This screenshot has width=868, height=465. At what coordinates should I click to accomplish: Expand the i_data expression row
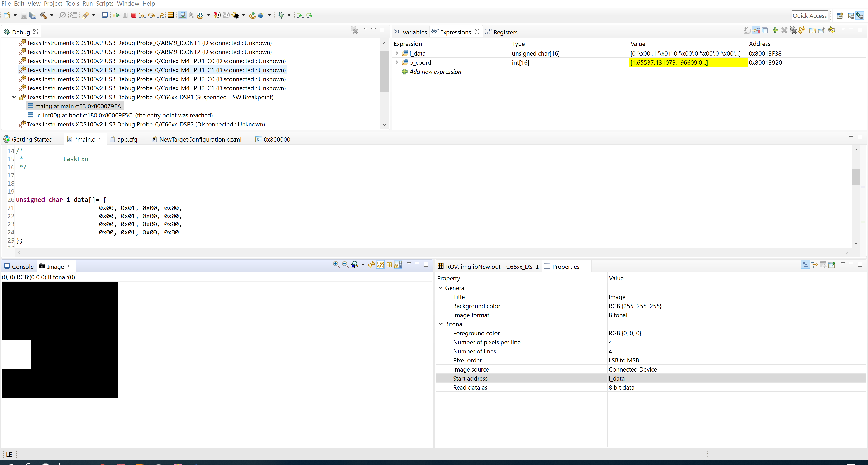tap(397, 53)
